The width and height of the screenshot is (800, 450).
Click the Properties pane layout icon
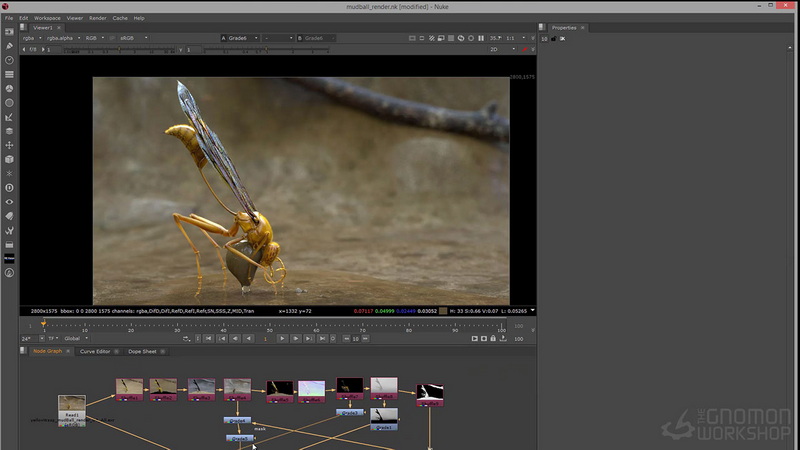[x=542, y=28]
